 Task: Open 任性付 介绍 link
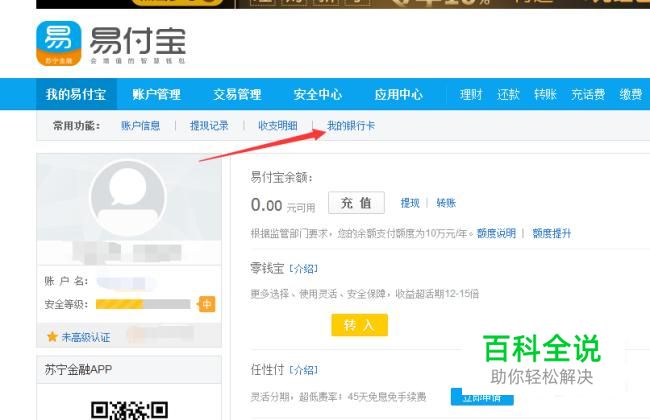[x=303, y=370]
